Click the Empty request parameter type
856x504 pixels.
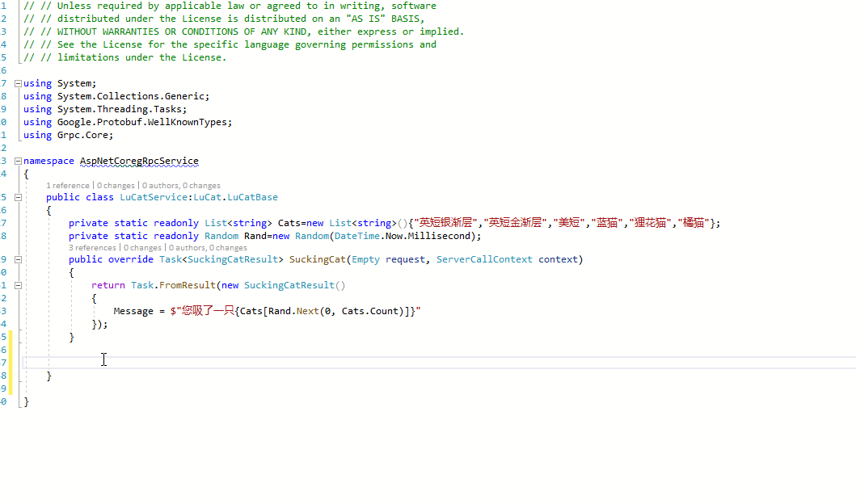(x=366, y=259)
